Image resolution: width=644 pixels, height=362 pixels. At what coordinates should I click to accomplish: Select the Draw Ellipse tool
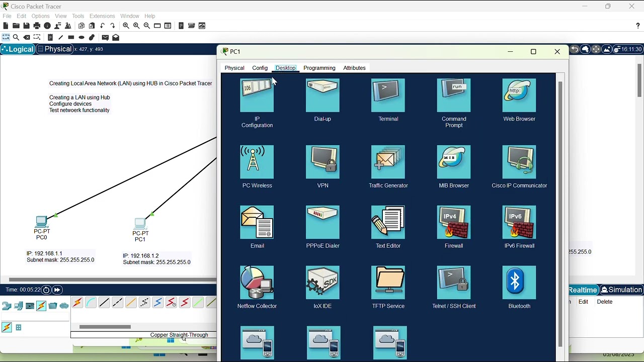point(82,37)
